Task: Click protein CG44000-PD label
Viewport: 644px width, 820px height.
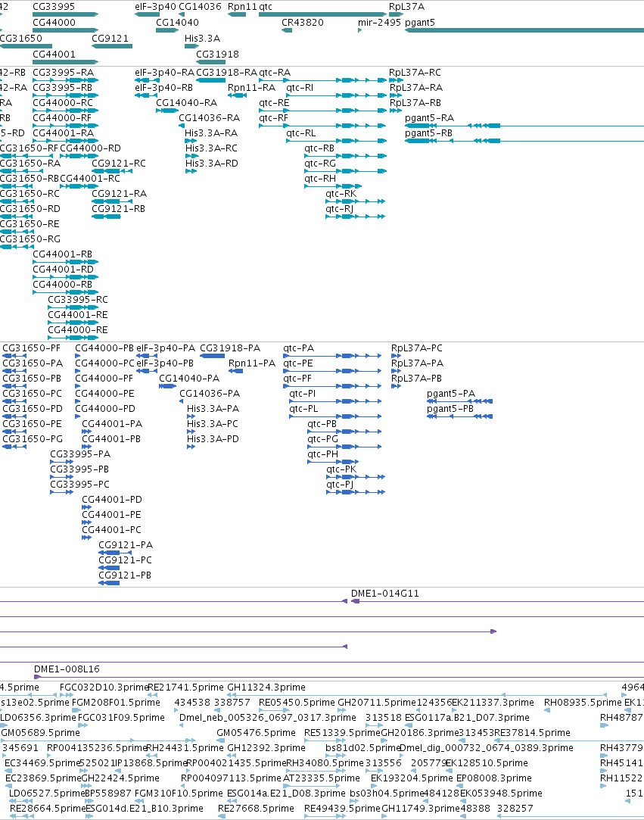Action: (x=105, y=408)
